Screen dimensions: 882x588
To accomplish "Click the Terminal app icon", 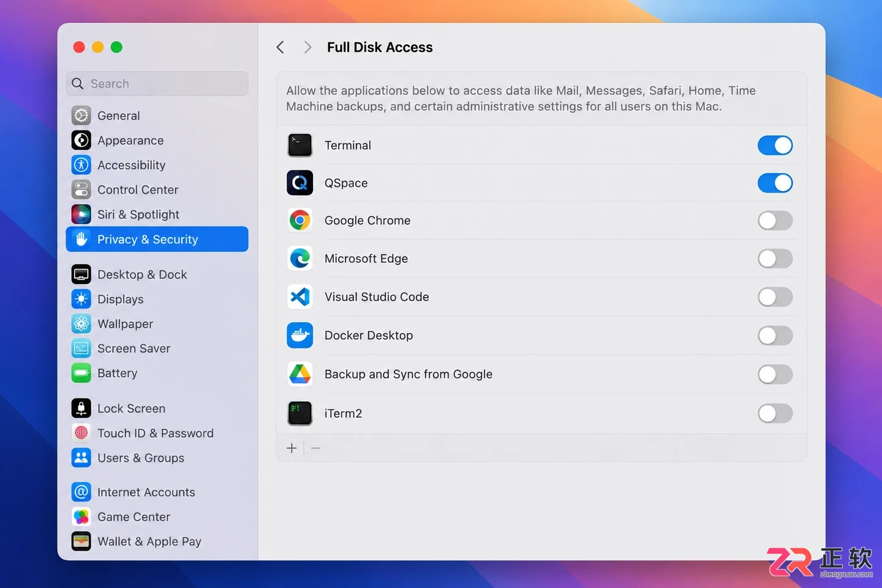I will click(x=300, y=145).
